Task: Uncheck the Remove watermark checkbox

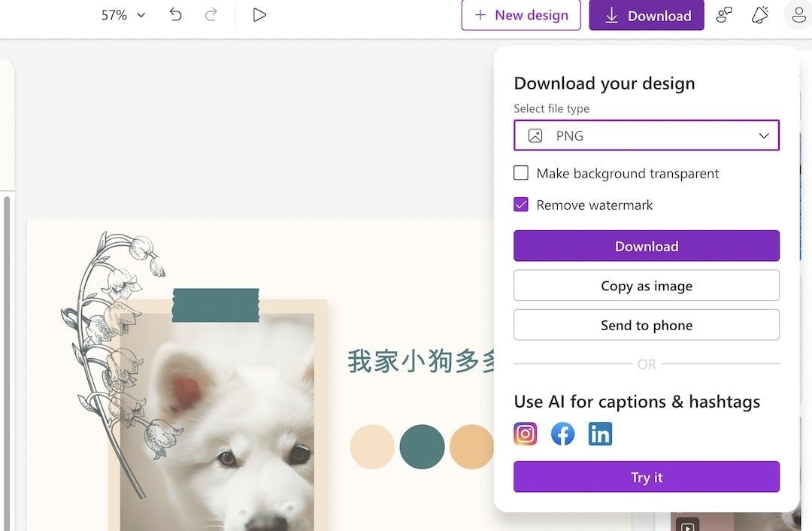Action: tap(521, 205)
